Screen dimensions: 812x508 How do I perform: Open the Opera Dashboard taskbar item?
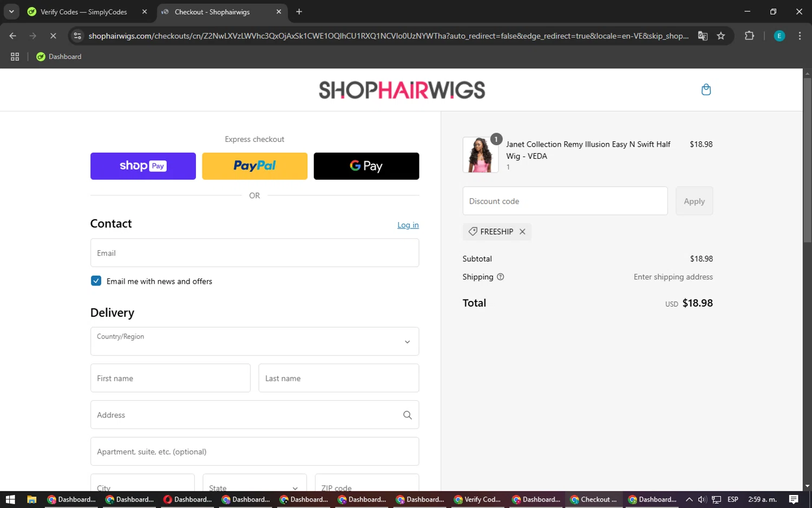(x=187, y=499)
